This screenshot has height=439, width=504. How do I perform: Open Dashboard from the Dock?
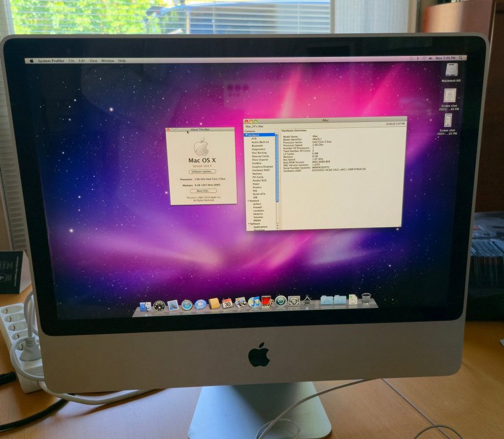coord(159,306)
